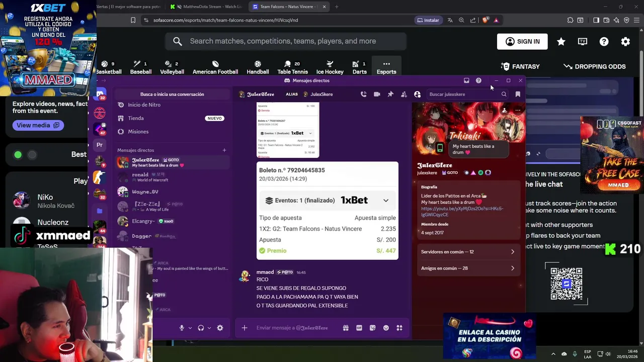Open the Tienda shop entry
The image size is (644, 362).
tap(172, 118)
